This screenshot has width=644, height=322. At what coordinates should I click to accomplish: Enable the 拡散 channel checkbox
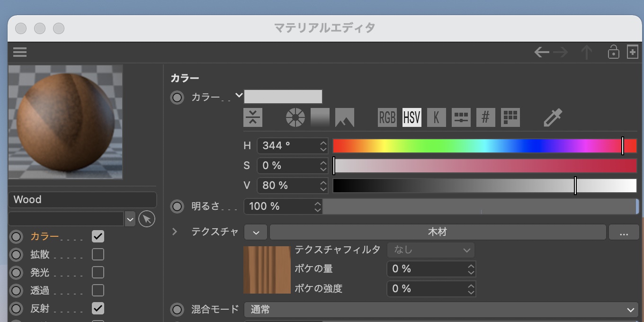pyautogui.click(x=98, y=254)
